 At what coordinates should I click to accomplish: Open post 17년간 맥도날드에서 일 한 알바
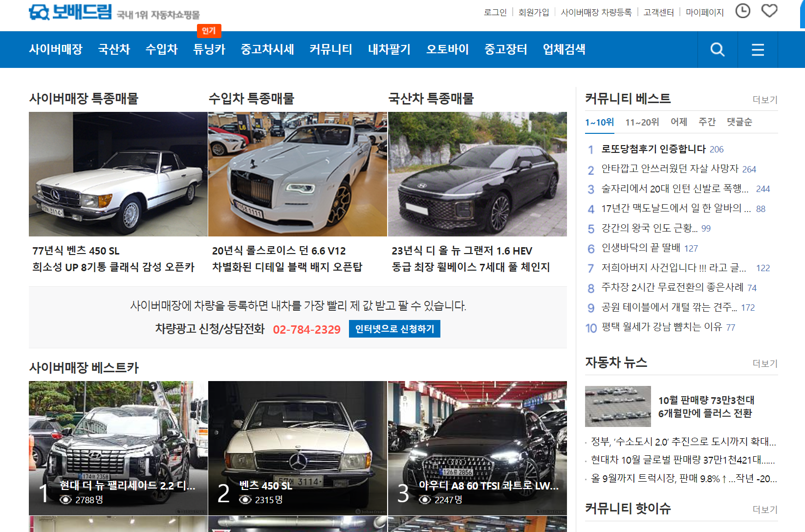point(676,209)
